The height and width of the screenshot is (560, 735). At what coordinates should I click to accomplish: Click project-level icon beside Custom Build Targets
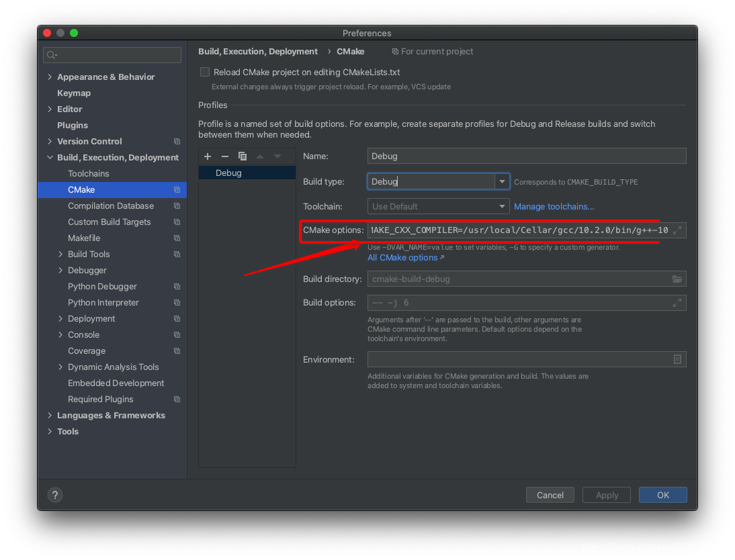(x=177, y=222)
